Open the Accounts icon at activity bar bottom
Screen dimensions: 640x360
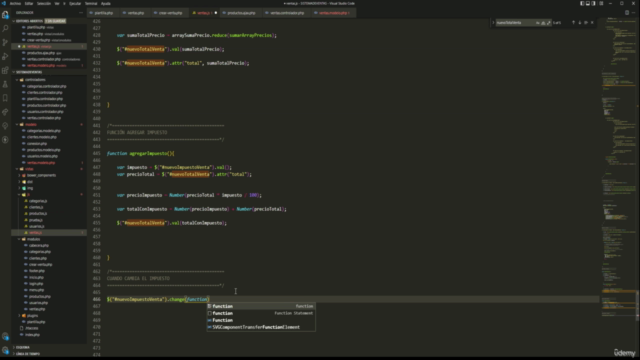pos(5,337)
